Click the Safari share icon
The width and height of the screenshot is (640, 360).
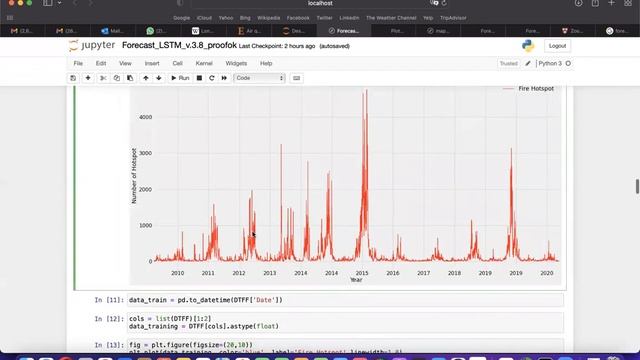point(595,3)
